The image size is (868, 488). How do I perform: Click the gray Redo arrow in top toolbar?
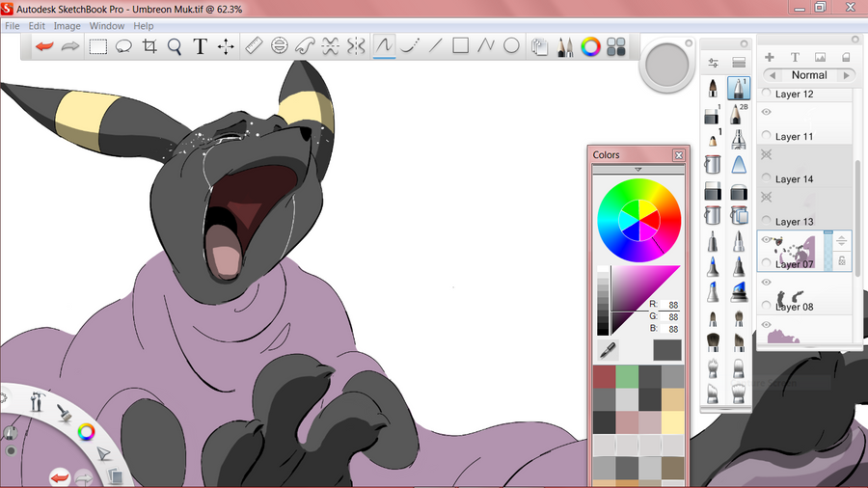coord(69,46)
